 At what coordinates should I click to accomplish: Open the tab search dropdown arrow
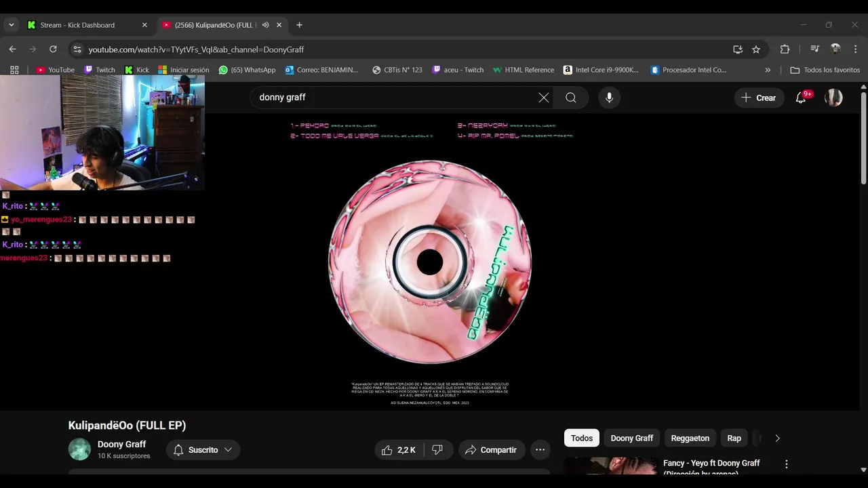[11, 25]
